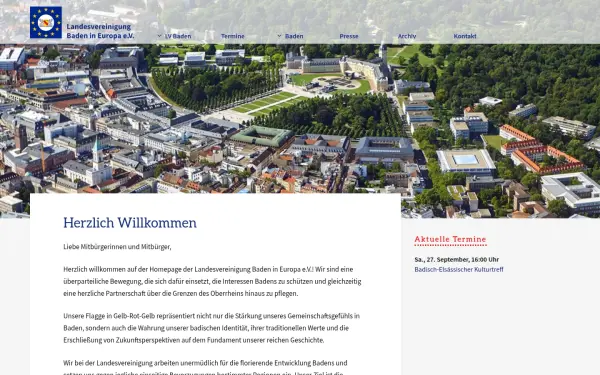The image size is (600, 375).
Task: Open the Badisch-Elsässischer Kulturtreff event link
Action: (x=459, y=269)
